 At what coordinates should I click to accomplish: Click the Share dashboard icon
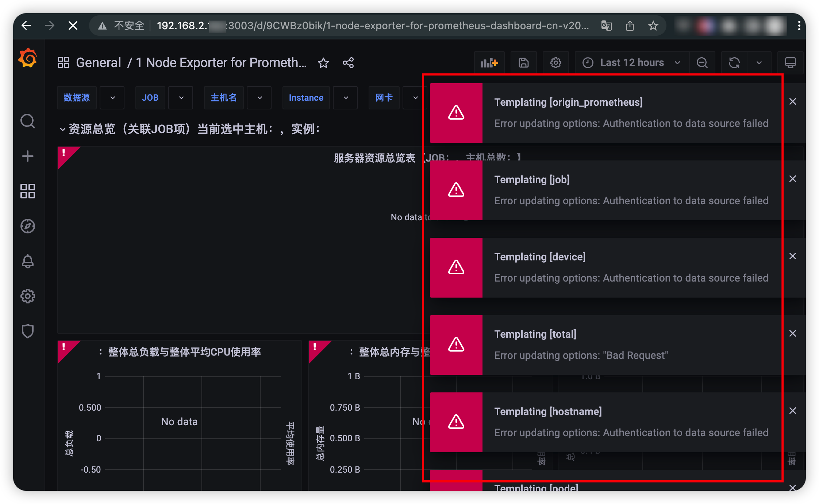(348, 63)
